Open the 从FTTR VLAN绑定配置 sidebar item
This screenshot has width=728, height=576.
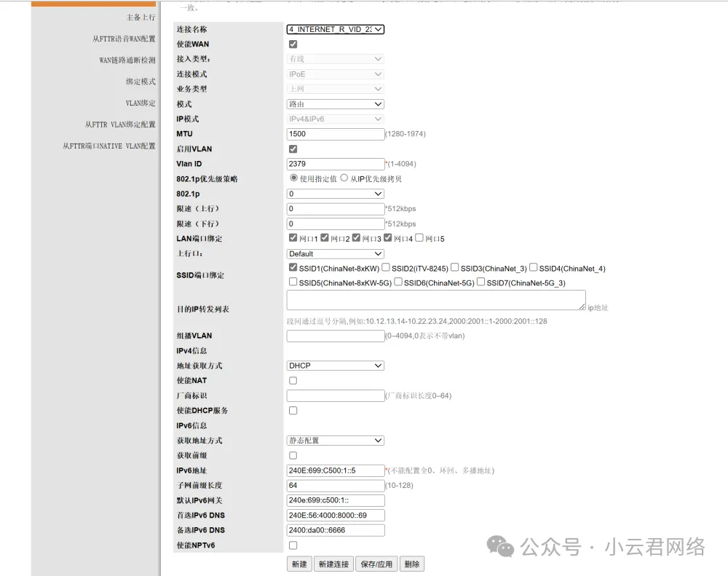coord(120,124)
